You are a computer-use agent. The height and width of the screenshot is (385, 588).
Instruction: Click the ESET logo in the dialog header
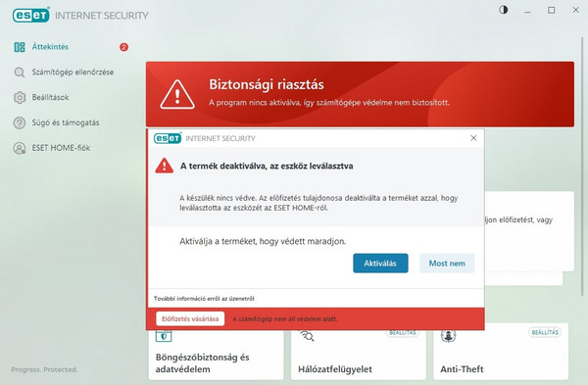point(168,138)
